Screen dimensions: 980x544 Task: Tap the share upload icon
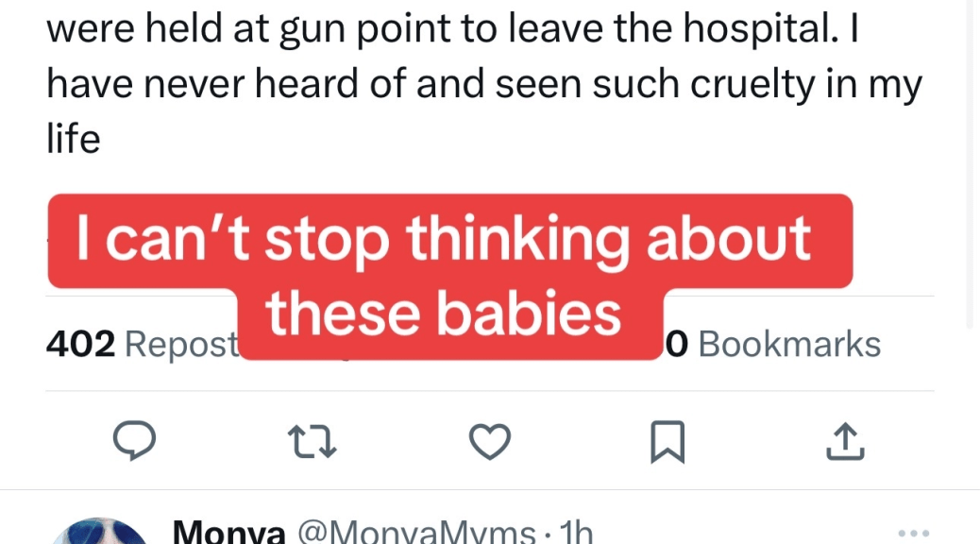point(845,440)
